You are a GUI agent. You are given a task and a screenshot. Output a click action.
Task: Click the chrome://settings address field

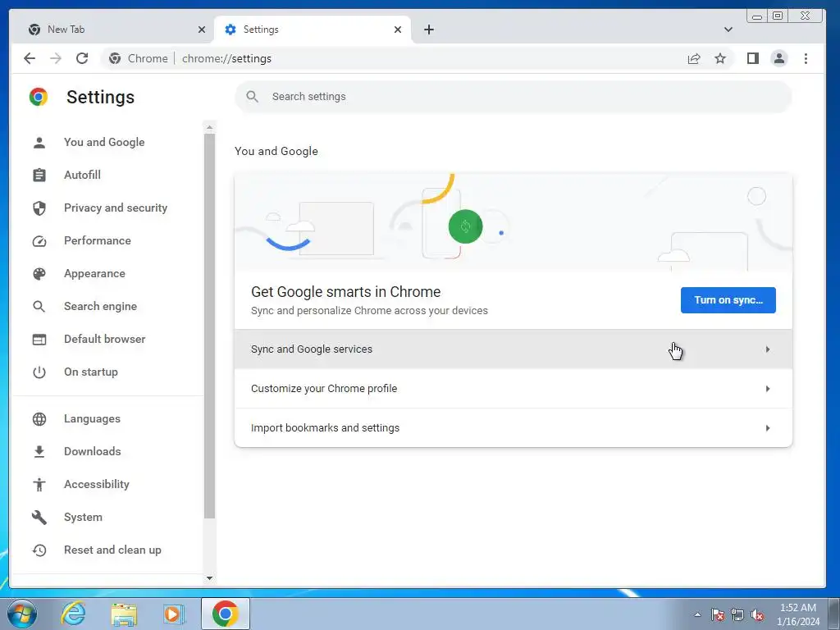226,58
